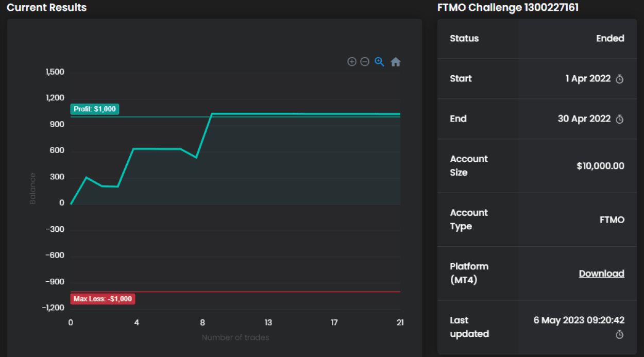
Task: Click the clock icon beside End date
Action: [620, 120]
